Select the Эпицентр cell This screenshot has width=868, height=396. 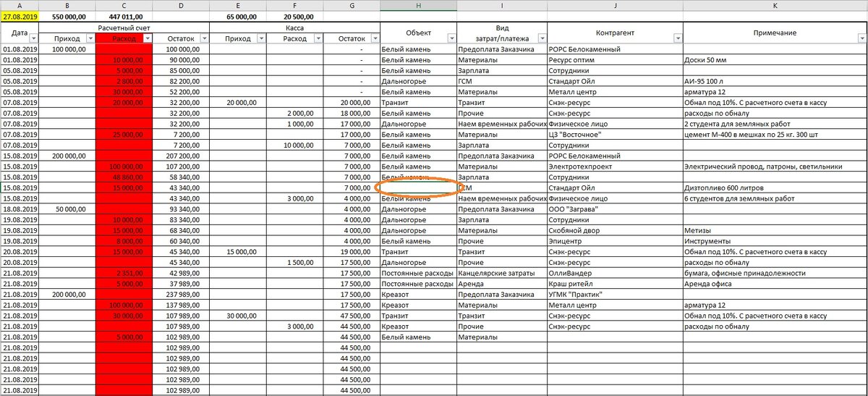coord(615,241)
